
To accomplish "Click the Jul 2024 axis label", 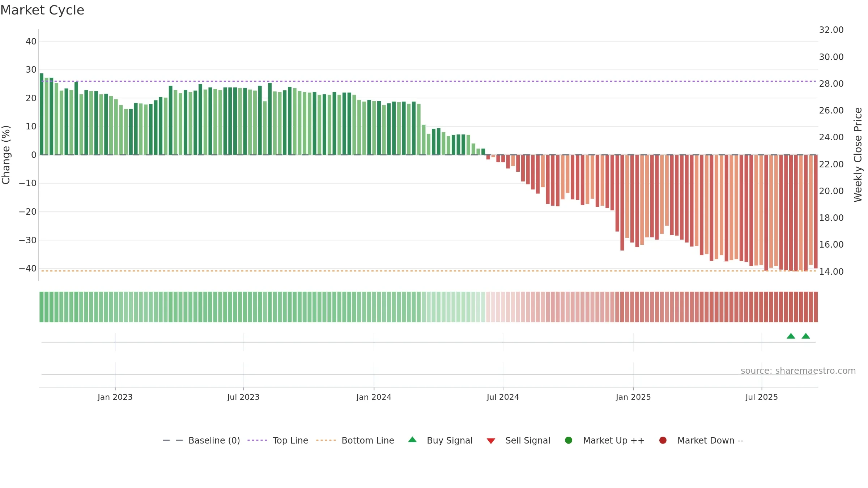I will coord(503,397).
